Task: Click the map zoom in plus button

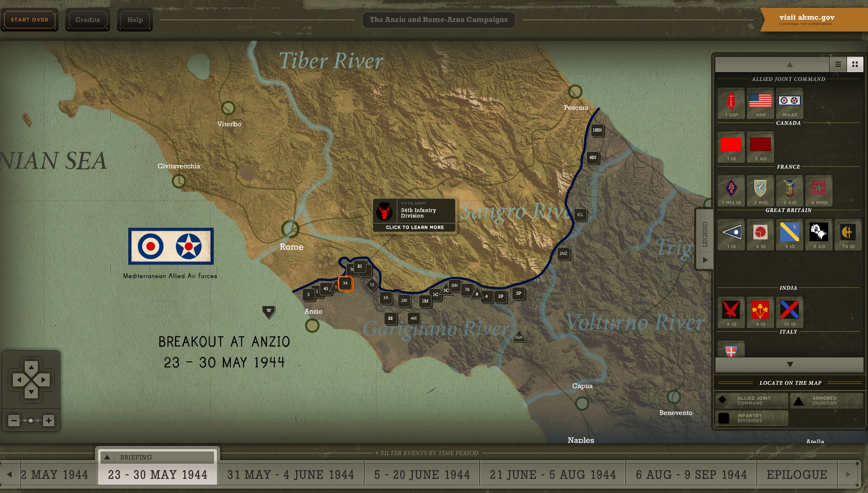Action: tap(48, 420)
